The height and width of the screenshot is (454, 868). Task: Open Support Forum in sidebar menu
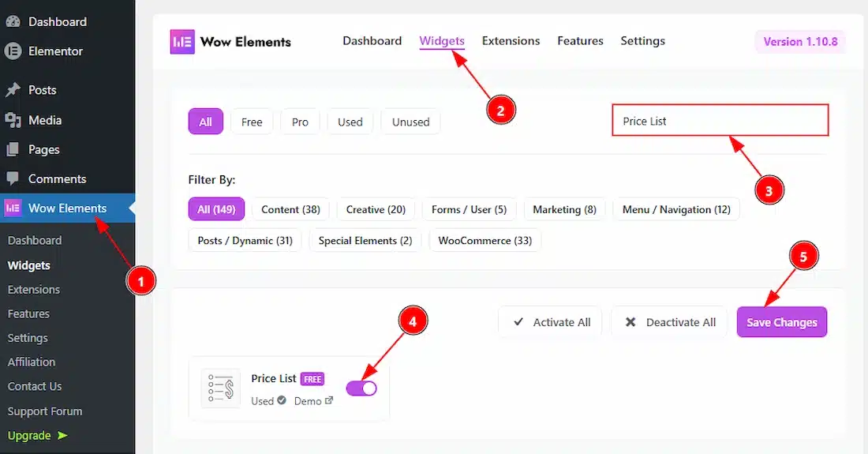point(45,411)
